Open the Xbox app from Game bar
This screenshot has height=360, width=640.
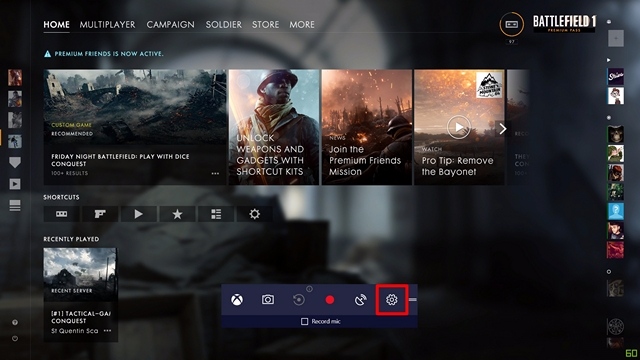(x=237, y=300)
